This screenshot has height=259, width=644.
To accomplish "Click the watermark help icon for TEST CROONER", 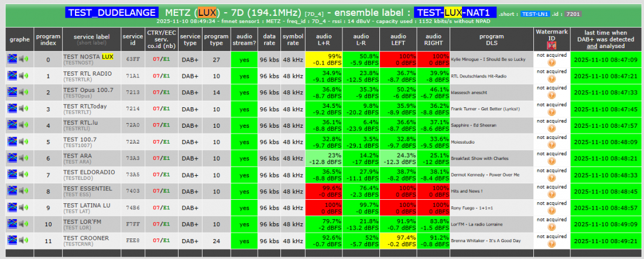I will tap(551, 244).
